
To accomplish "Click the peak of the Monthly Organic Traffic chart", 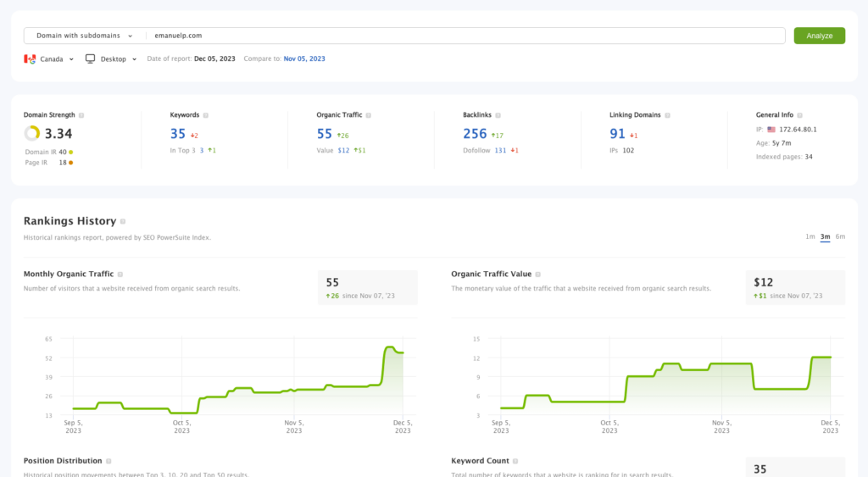I will click(390, 347).
